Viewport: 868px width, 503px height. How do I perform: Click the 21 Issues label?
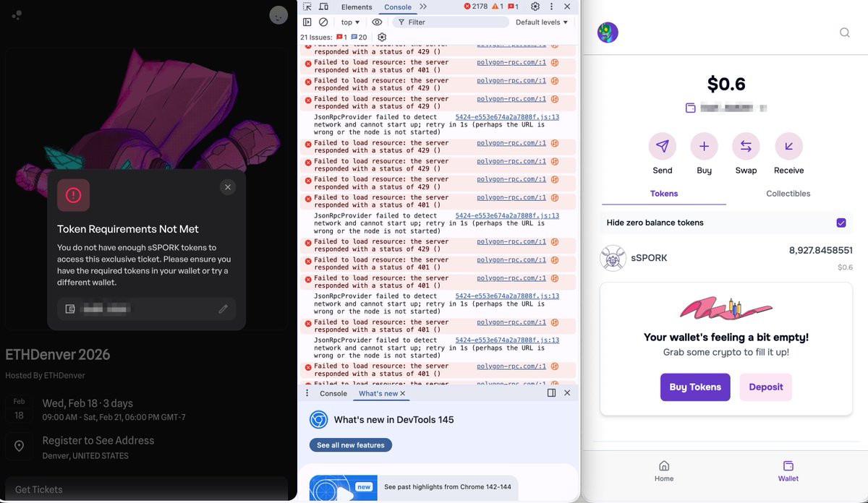(x=316, y=38)
